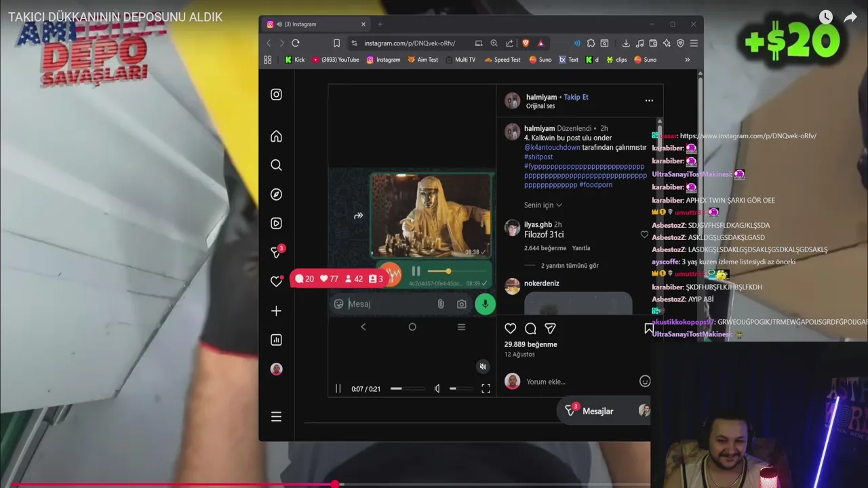Open the hamburger More menu in sidebar

276,417
